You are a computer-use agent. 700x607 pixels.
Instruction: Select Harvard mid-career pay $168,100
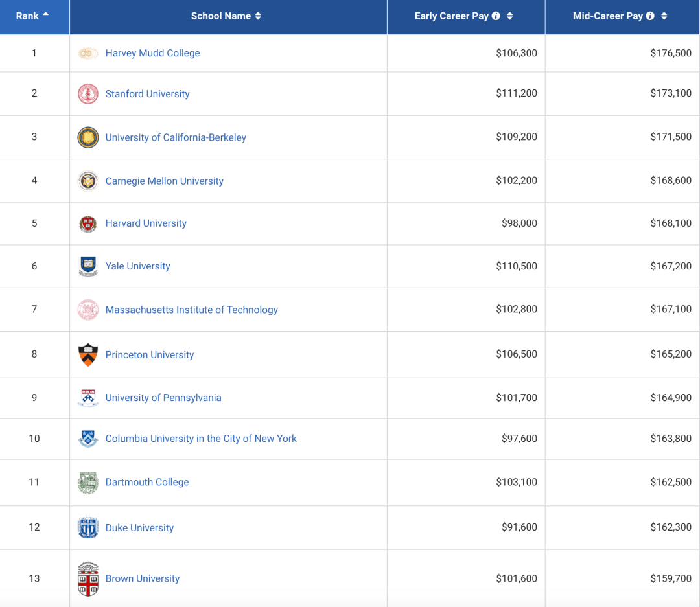pyautogui.click(x=671, y=223)
